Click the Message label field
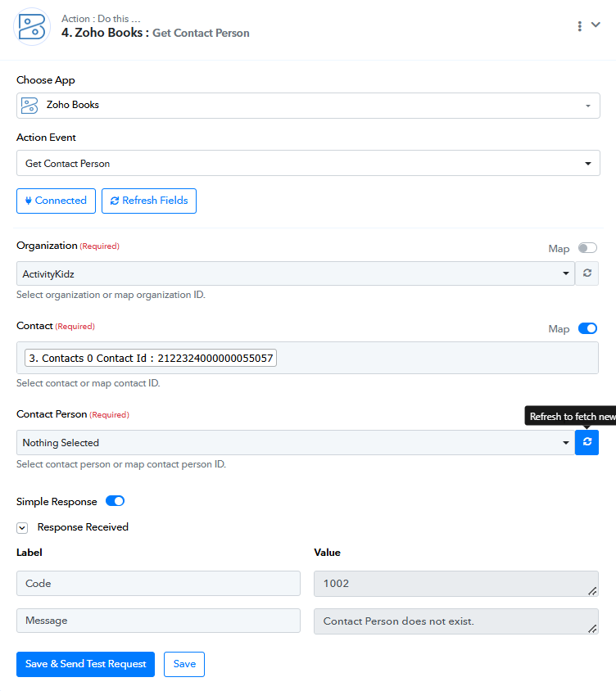 click(158, 621)
